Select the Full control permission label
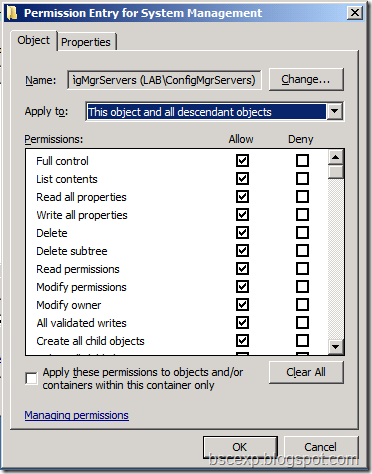The width and height of the screenshot is (372, 474). (62, 161)
